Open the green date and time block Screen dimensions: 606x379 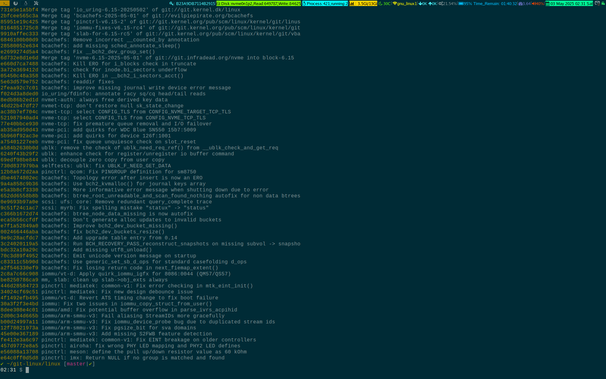tap(569, 3)
